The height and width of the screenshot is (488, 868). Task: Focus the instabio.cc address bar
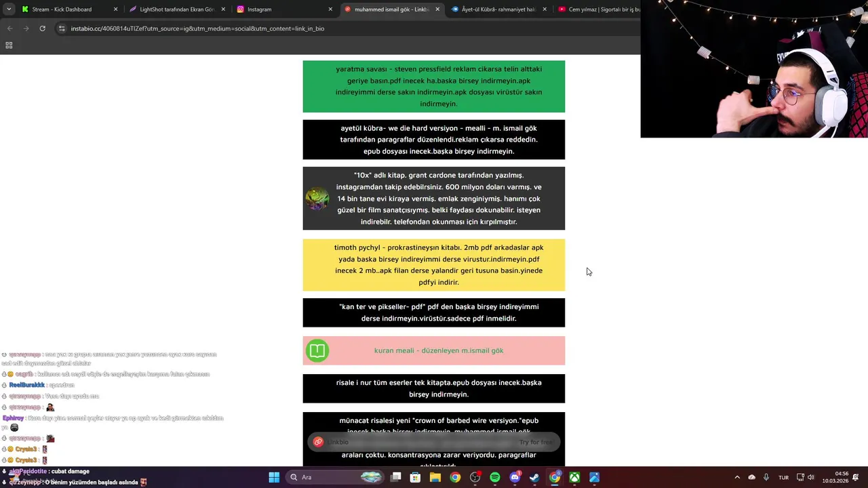[x=346, y=28]
